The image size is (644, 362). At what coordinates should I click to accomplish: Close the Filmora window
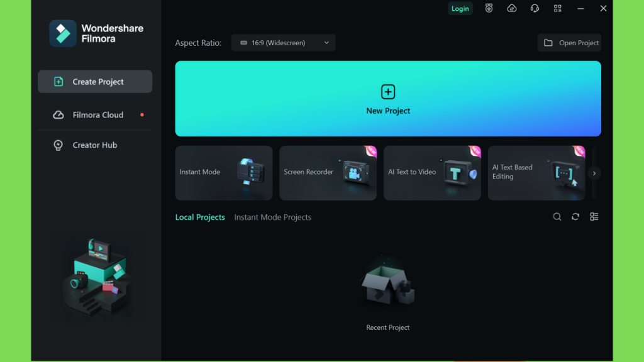click(603, 8)
